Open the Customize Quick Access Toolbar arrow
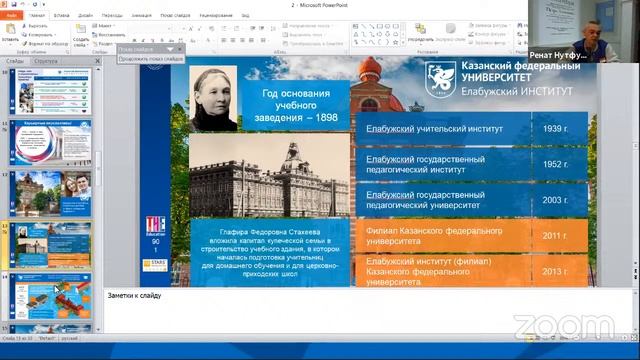The image size is (640, 360). click(x=44, y=4)
